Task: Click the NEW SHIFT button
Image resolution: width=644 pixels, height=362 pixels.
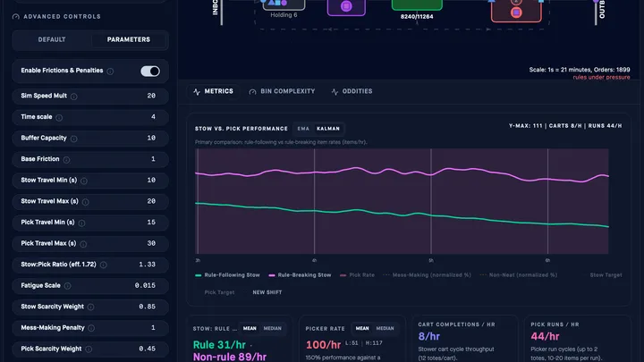Action: (267, 292)
